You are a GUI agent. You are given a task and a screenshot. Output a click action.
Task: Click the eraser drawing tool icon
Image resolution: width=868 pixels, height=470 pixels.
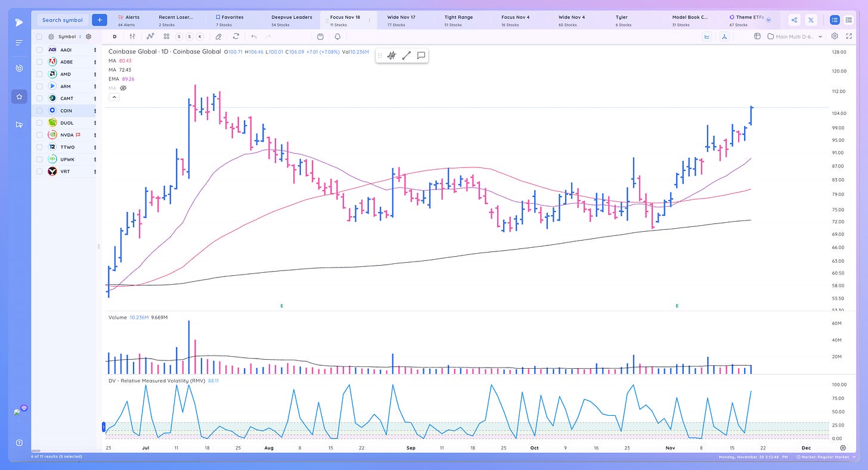coord(219,36)
